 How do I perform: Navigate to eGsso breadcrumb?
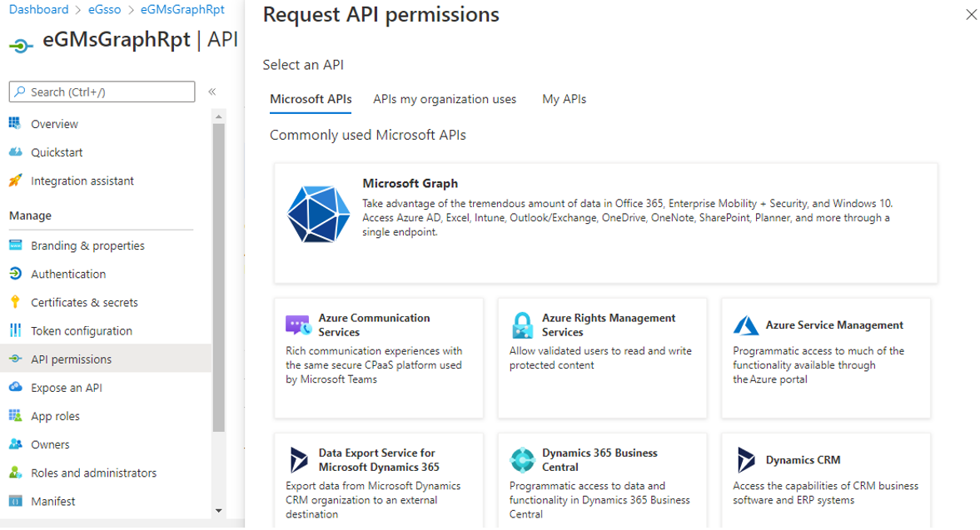click(x=104, y=9)
